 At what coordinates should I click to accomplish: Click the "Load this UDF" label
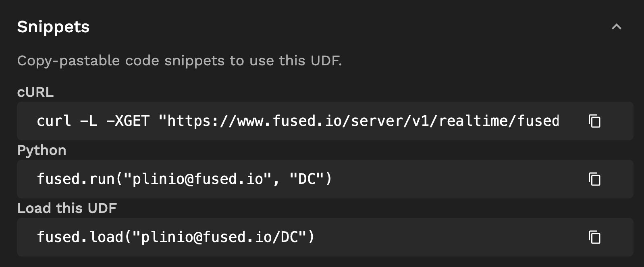click(x=67, y=208)
